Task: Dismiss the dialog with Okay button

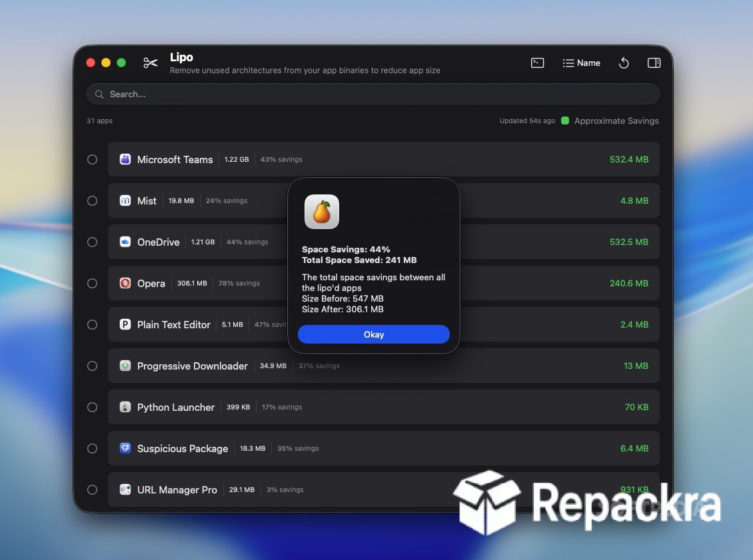Action: pos(374,334)
